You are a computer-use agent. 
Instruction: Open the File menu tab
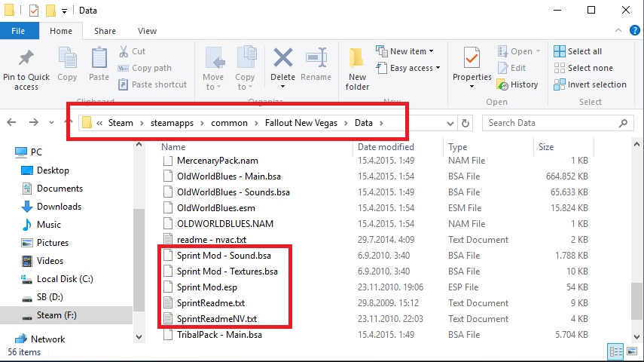pos(18,31)
